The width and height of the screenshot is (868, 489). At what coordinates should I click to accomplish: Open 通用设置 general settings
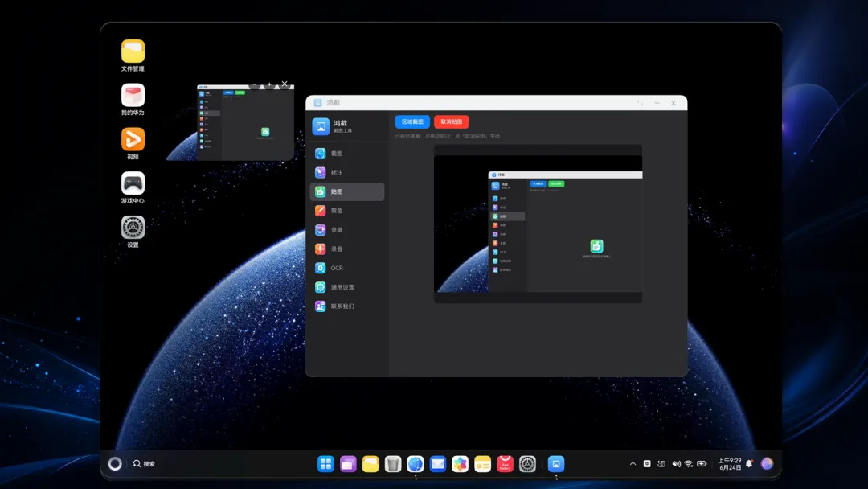tap(346, 287)
